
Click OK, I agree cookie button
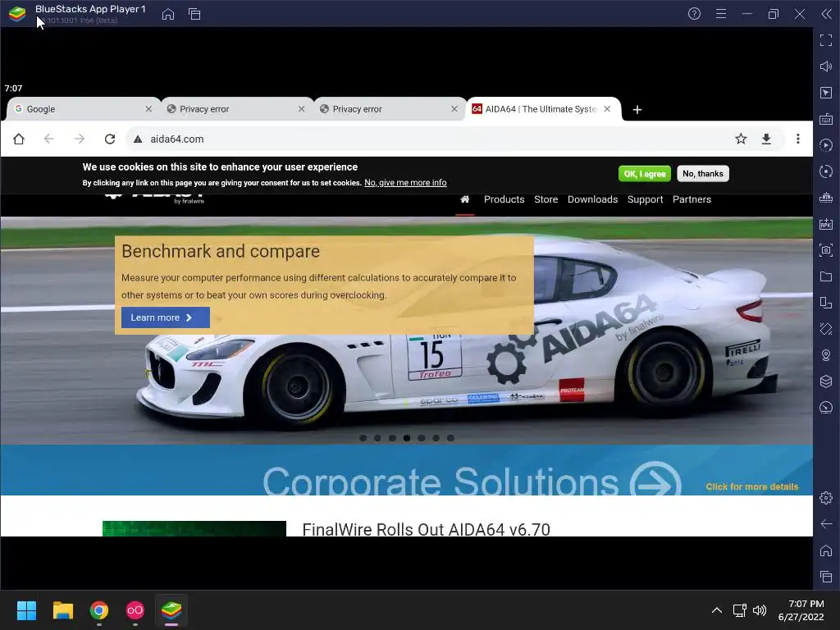click(x=645, y=174)
